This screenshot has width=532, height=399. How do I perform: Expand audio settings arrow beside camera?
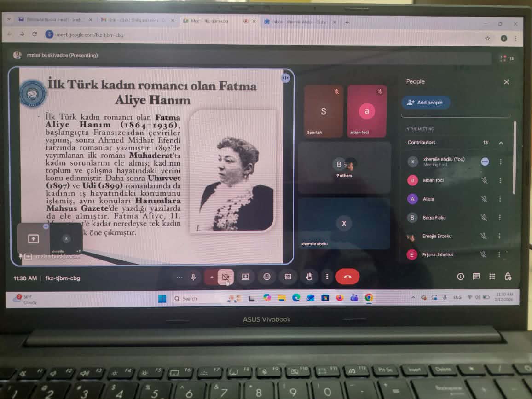point(212,277)
